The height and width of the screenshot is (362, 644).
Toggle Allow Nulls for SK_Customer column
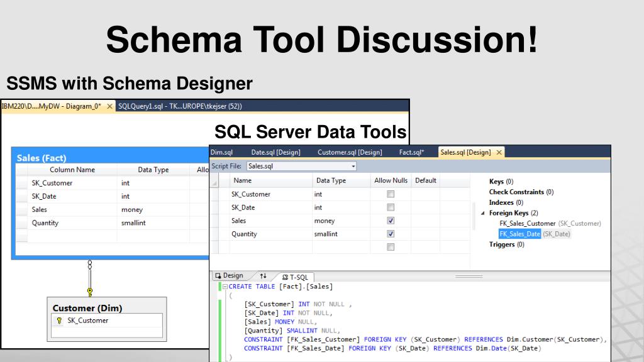click(x=391, y=194)
